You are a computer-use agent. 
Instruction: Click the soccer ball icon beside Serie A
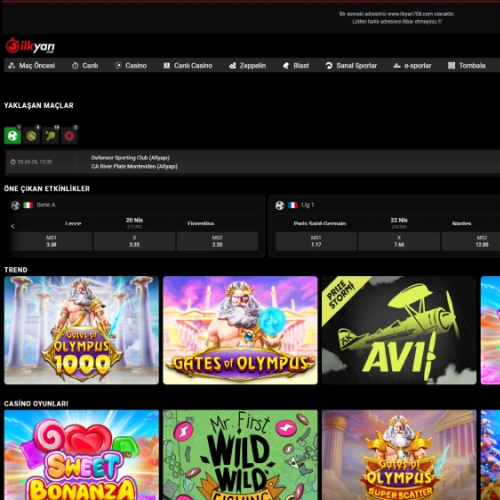point(15,205)
